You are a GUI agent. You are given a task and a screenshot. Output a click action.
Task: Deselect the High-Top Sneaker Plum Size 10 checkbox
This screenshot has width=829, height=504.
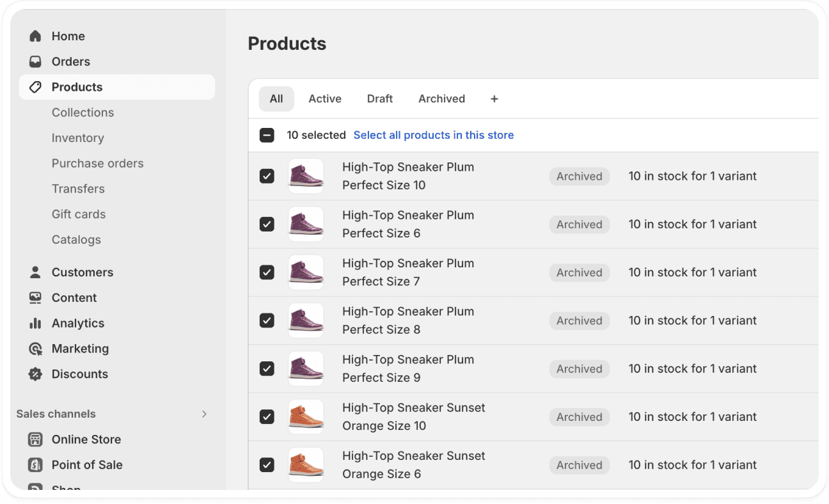click(267, 176)
